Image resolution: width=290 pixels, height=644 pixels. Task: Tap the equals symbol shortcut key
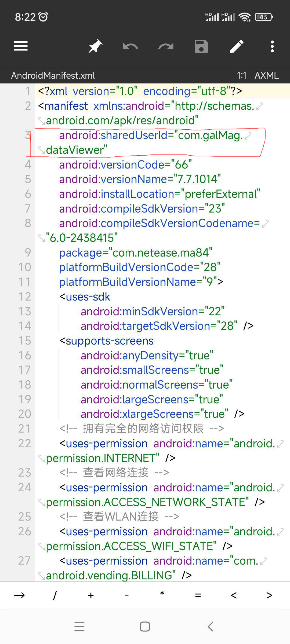click(x=198, y=595)
